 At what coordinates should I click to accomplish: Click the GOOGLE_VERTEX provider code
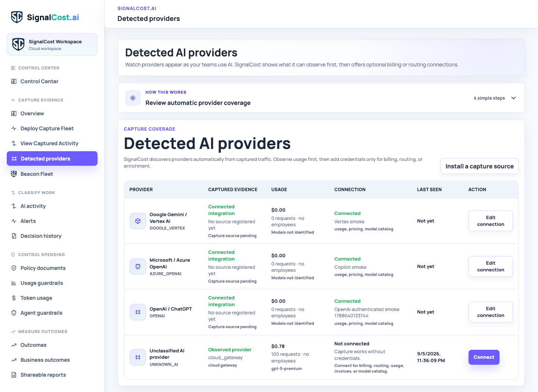point(167,228)
